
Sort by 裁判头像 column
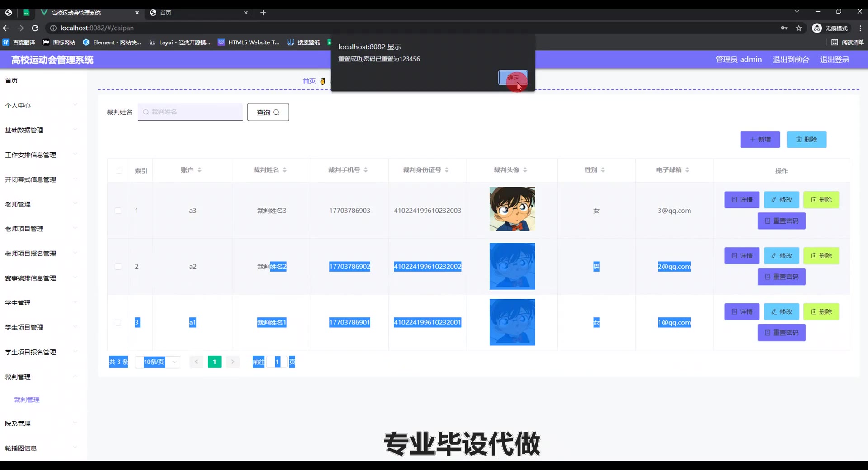point(525,170)
